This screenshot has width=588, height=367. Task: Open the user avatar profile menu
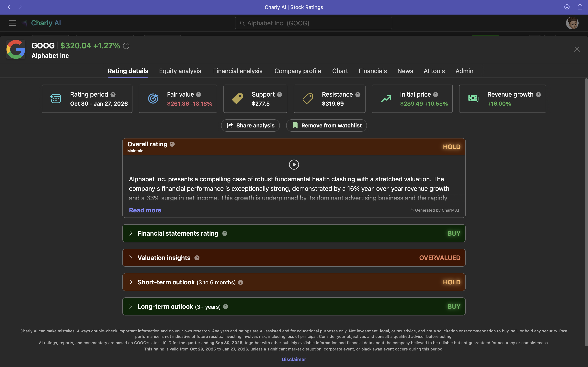point(572,23)
